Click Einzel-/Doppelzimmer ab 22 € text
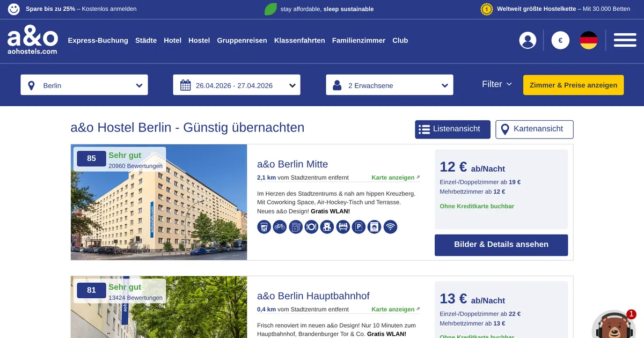This screenshot has height=338, width=644. coord(480,314)
